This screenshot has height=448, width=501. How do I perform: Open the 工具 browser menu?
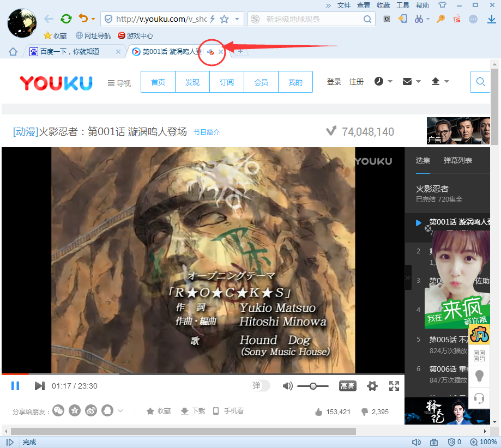(x=403, y=5)
